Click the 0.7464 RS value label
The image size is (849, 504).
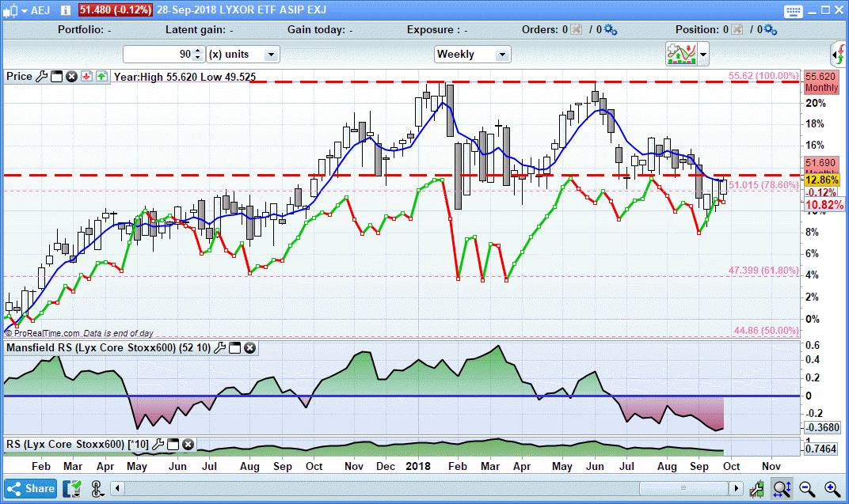(x=822, y=449)
